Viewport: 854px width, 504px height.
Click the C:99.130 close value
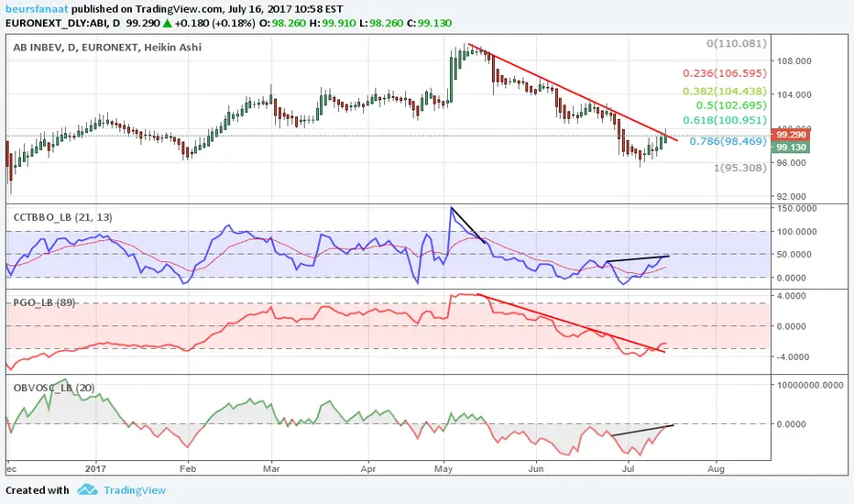429,23
